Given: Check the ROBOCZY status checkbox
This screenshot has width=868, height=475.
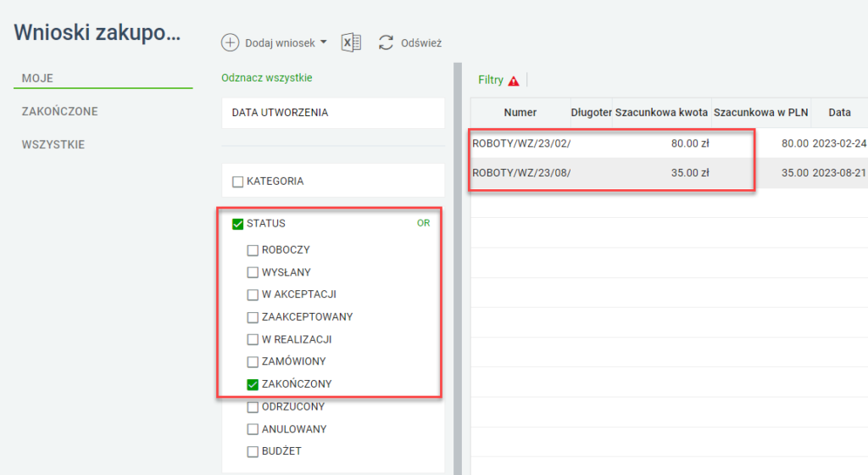Looking at the screenshot, I should coord(253,250).
